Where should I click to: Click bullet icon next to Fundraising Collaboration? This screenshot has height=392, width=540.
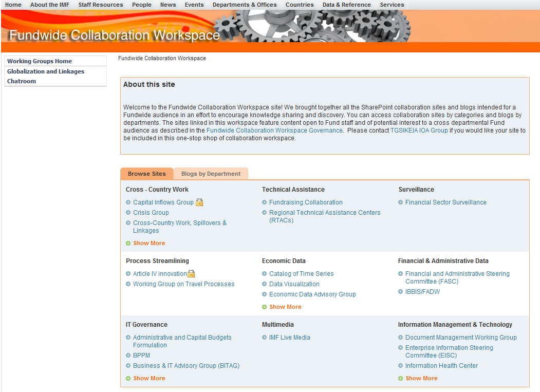coord(264,202)
